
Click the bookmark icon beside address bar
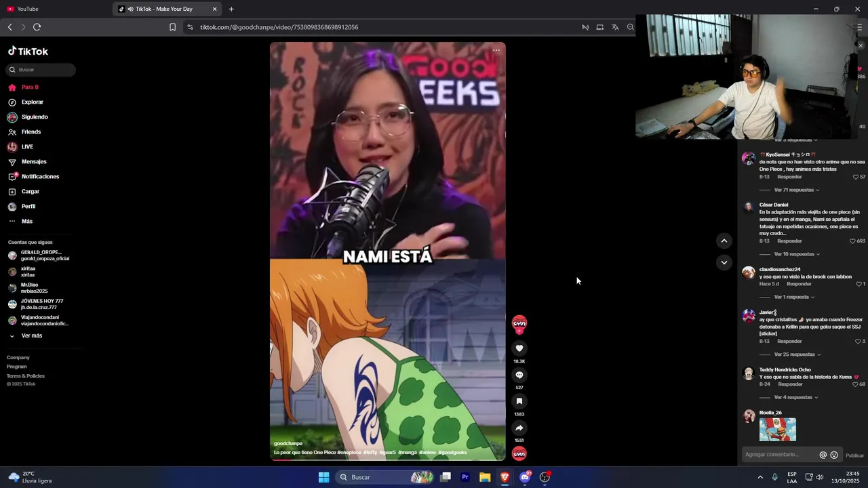pyautogui.click(x=172, y=27)
